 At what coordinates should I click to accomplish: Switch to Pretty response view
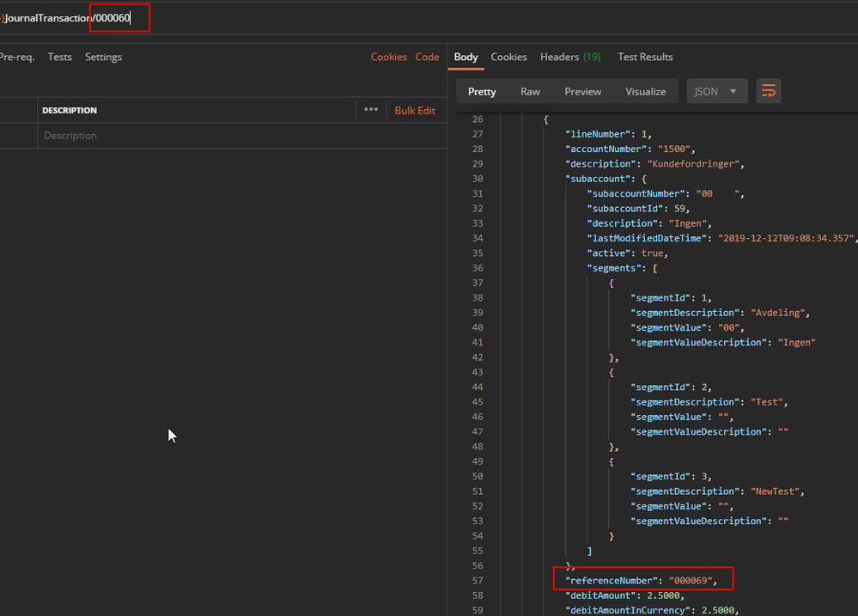pos(482,91)
